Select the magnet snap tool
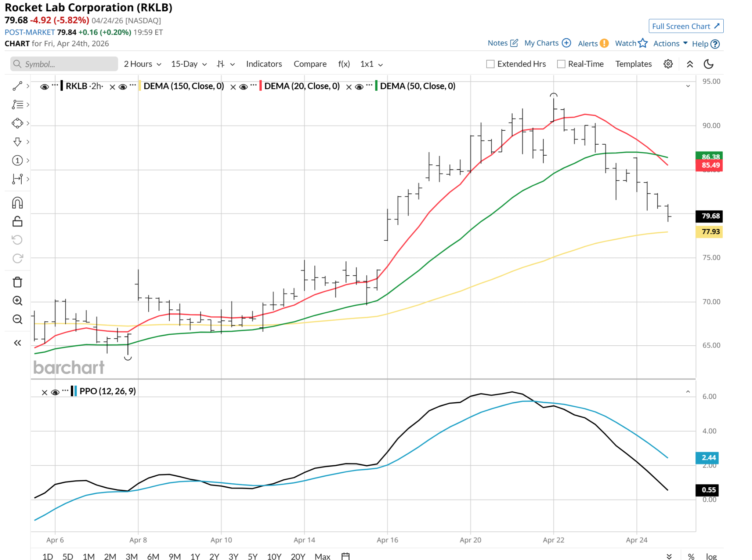Image resolution: width=752 pixels, height=560 pixels. (17, 203)
